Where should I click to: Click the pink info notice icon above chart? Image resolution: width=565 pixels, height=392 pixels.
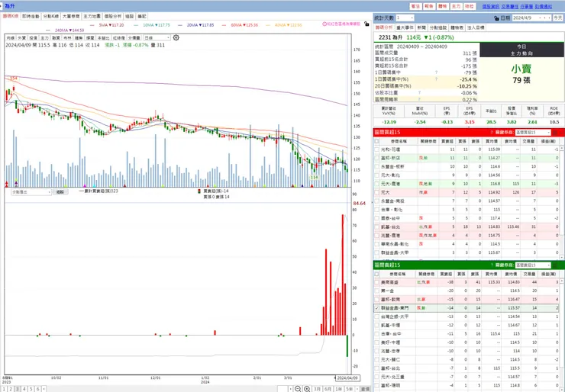pyautogui.click(x=324, y=24)
